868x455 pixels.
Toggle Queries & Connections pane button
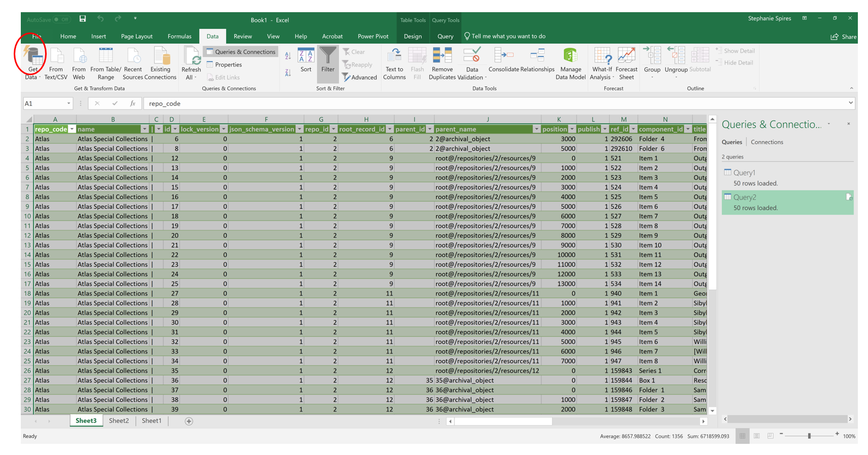coord(240,52)
